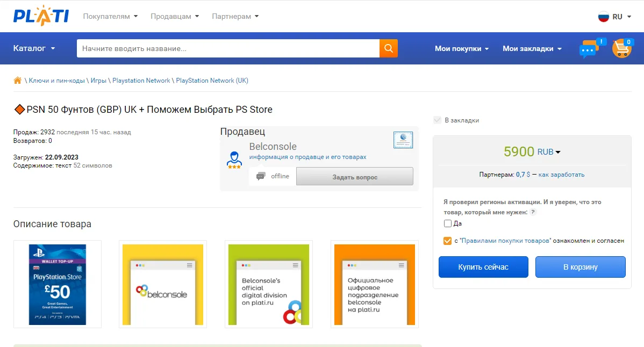Open 'Правилами покупки товаров' link
The height and width of the screenshot is (347, 644).
pos(505,241)
